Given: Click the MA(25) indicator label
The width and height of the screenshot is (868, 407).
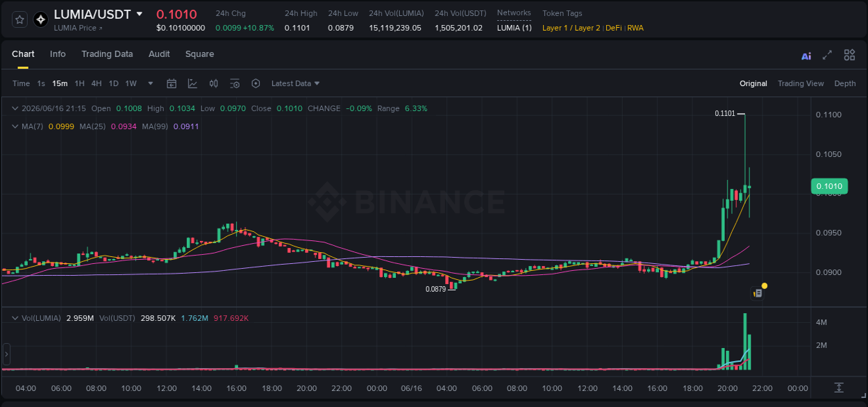Looking at the screenshot, I should click(91, 126).
